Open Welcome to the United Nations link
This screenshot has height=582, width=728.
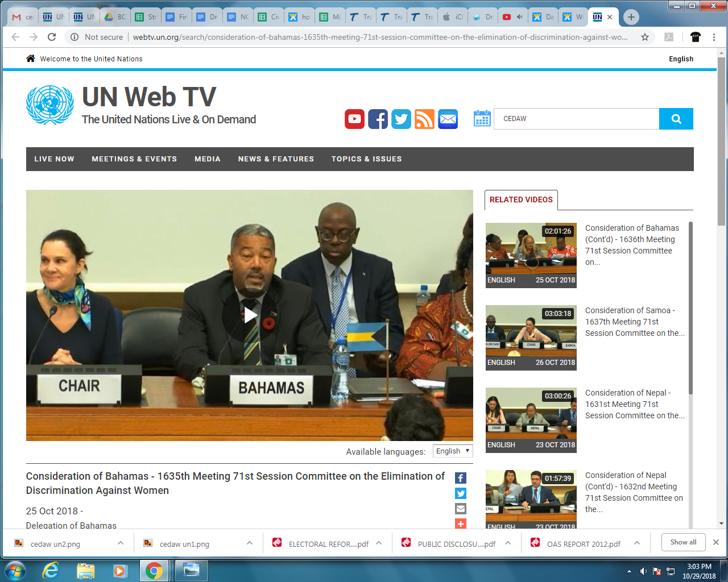pyautogui.click(x=91, y=59)
